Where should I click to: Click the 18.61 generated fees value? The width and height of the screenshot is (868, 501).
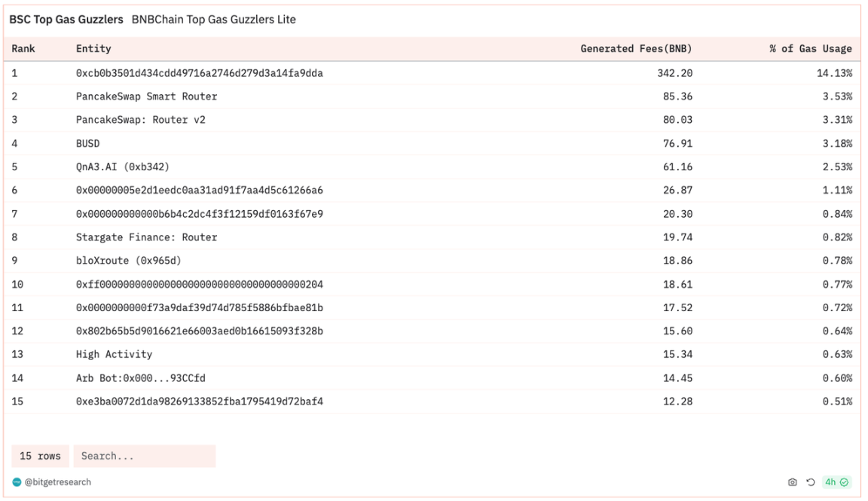(x=677, y=284)
